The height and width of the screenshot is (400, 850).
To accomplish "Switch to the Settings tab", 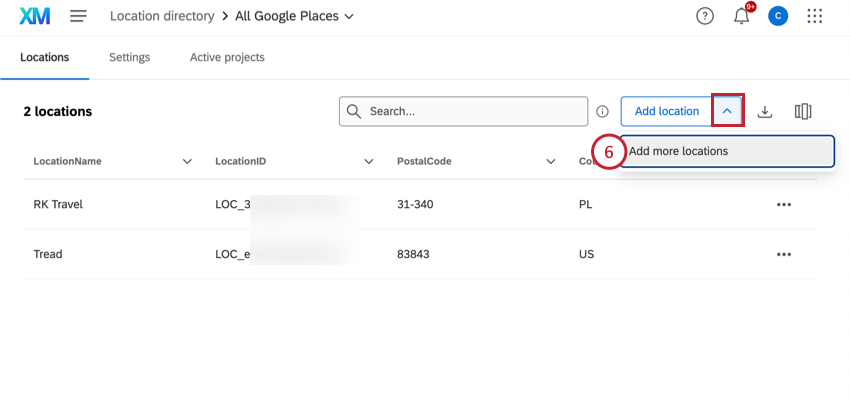I will pyautogui.click(x=129, y=57).
